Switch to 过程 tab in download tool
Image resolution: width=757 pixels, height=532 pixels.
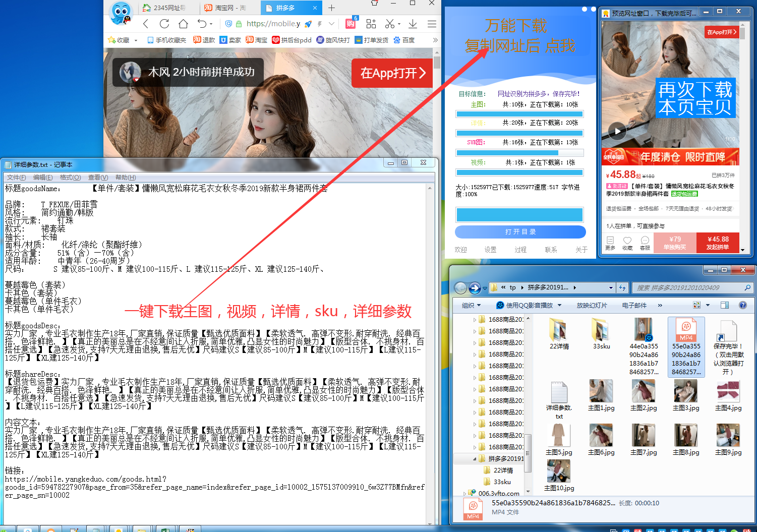[520, 250]
